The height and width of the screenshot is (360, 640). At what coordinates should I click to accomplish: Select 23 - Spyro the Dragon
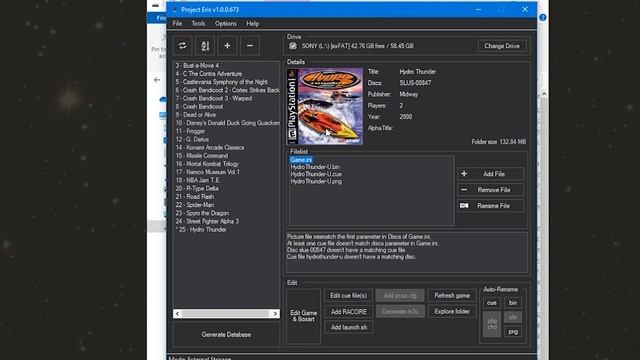(x=202, y=213)
